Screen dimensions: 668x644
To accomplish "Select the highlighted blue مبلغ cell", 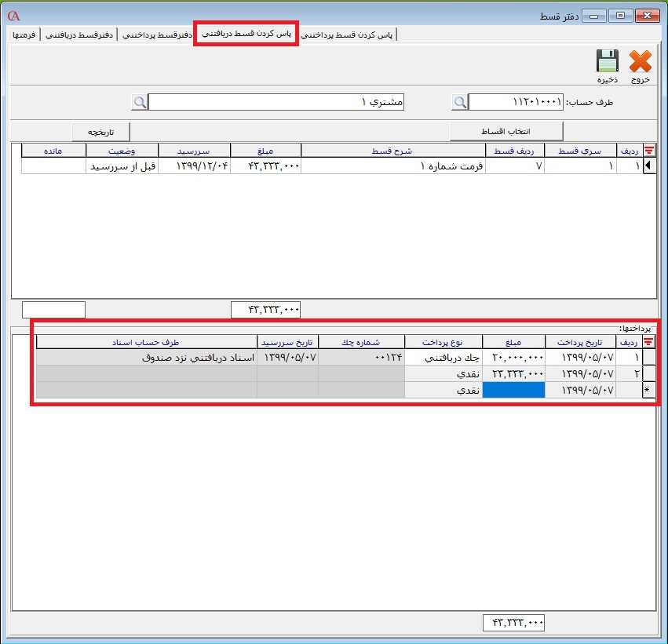I will [x=513, y=390].
